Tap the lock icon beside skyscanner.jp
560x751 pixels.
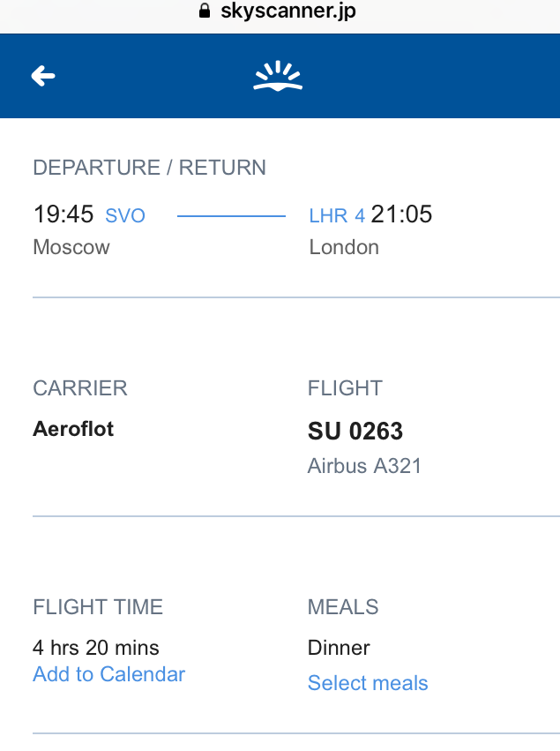205,11
